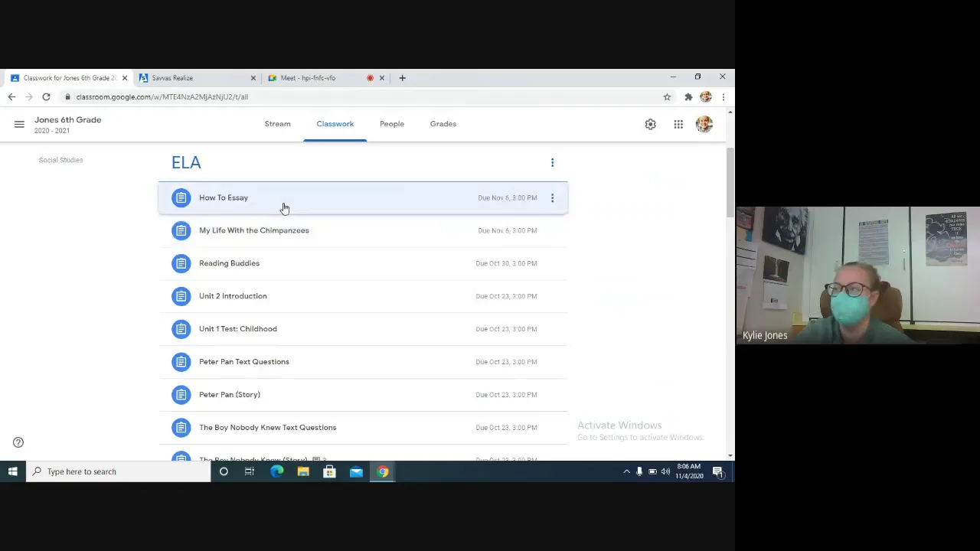Click the Unit 2 Introduction assignment icon
The image size is (980, 551).
pos(181,296)
